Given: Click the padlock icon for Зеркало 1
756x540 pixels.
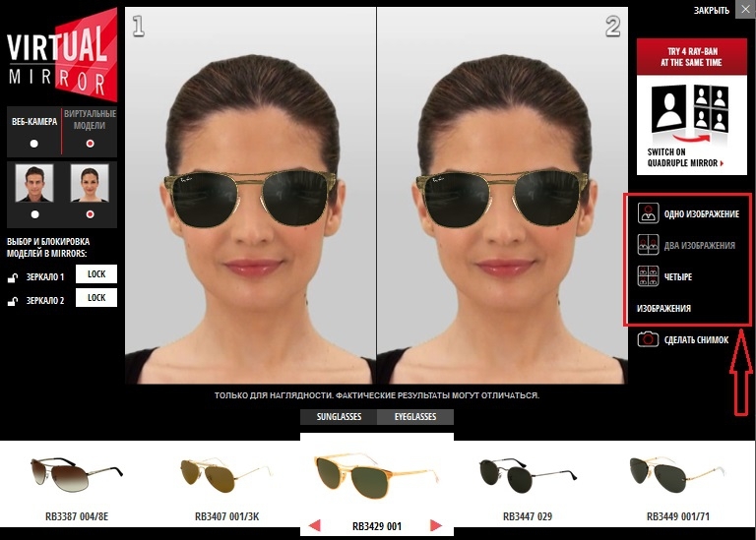Looking at the screenshot, I should [13, 277].
